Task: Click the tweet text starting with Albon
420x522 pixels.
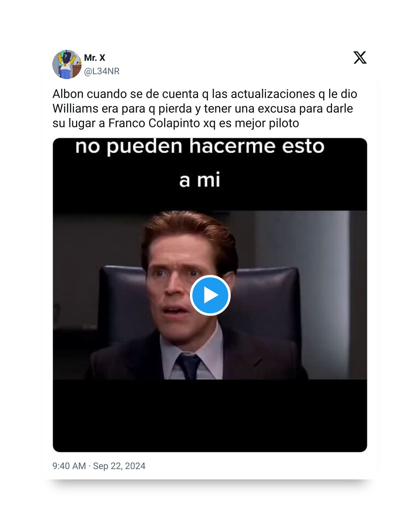Action: tap(205, 109)
